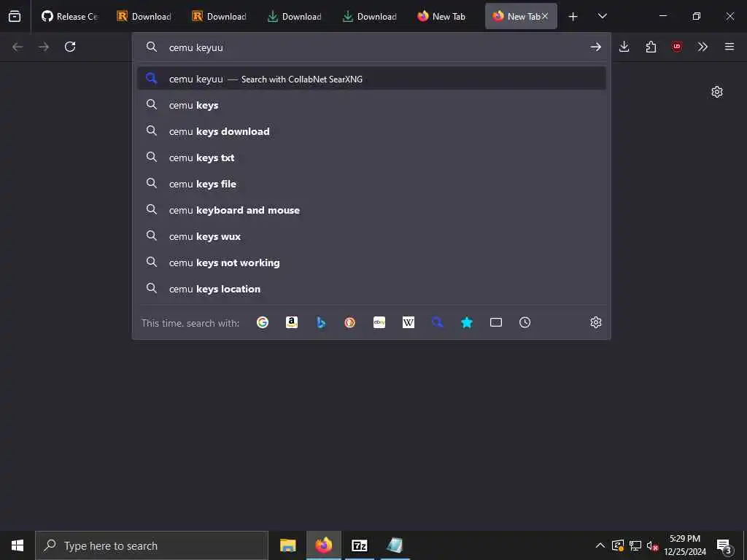
Task: Search history with the clock icon
Action: (x=525, y=322)
